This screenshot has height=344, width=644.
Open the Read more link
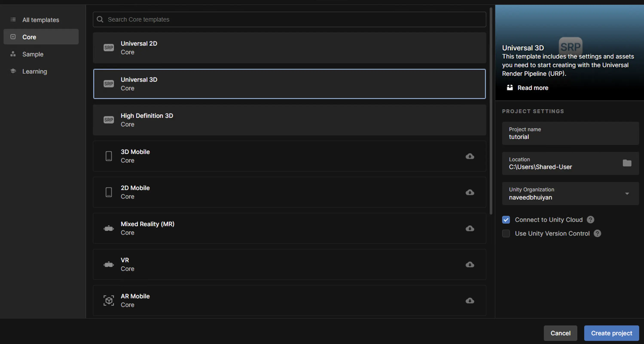click(x=533, y=88)
